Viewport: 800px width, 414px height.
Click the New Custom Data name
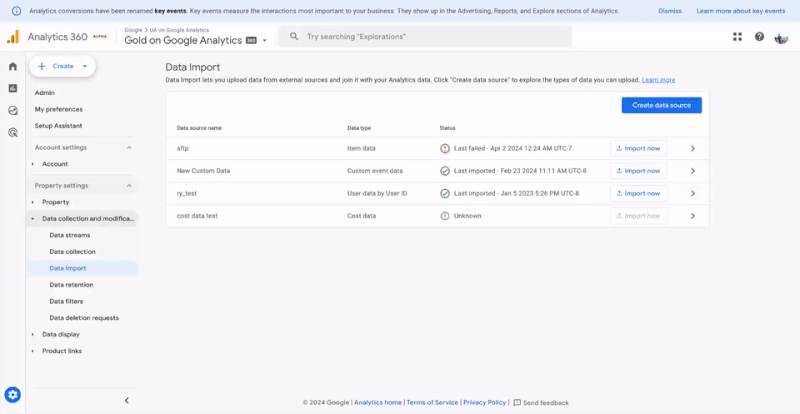point(204,171)
